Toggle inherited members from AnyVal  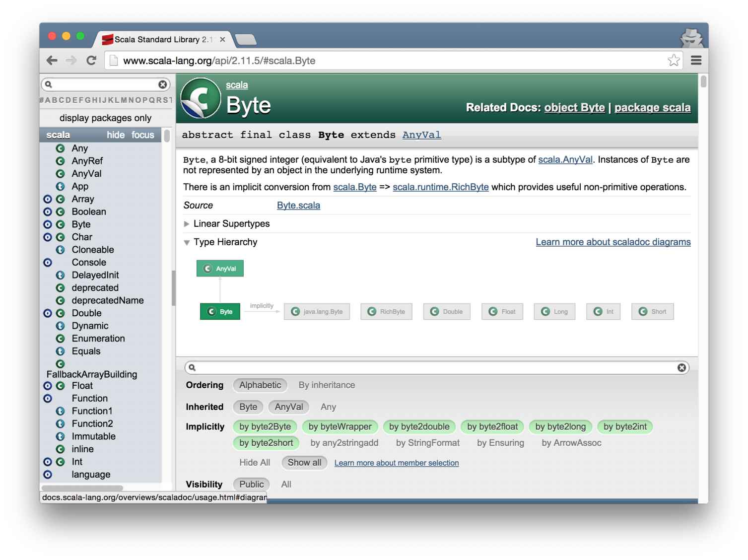(289, 407)
